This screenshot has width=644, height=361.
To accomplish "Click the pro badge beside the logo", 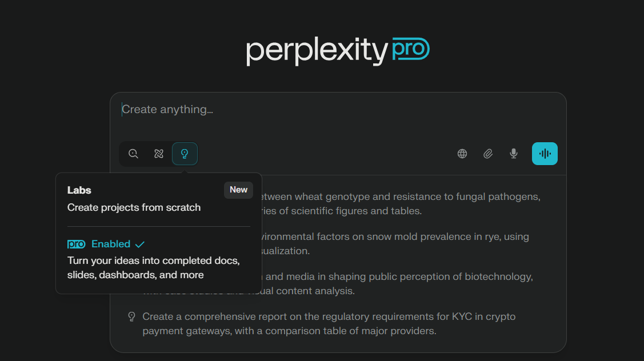I will 411,49.
